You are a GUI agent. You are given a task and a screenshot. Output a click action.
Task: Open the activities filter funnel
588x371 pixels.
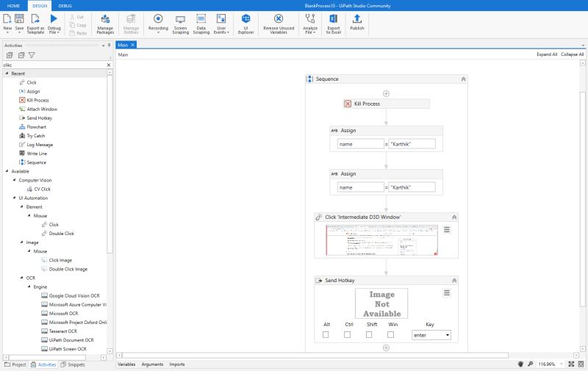[x=32, y=55]
